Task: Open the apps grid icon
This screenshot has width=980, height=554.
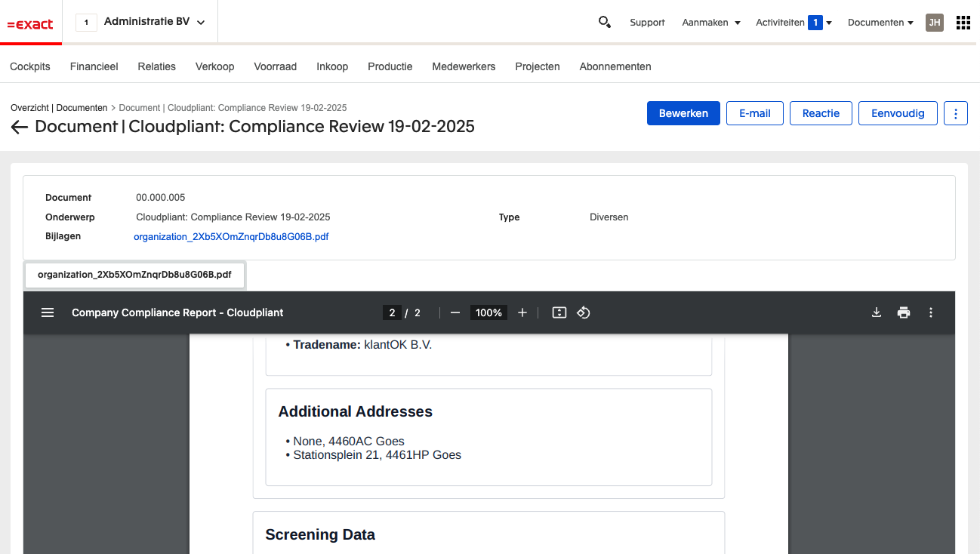Action: tap(963, 23)
